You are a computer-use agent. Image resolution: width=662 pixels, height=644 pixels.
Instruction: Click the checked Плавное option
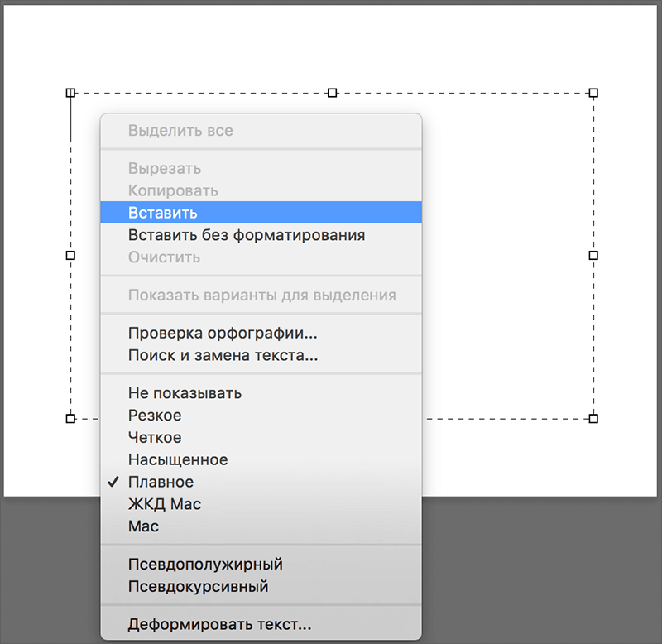(161, 482)
